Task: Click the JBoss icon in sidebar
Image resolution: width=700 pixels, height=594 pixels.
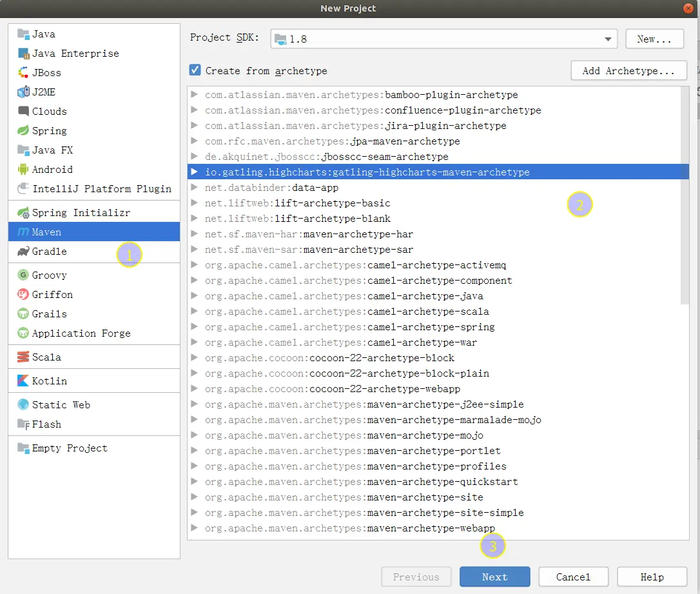Action: tap(23, 72)
